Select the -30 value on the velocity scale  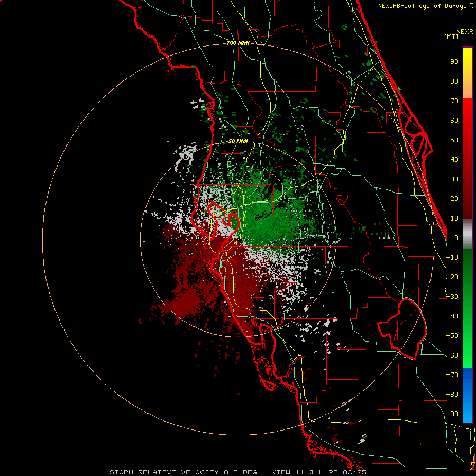tap(452, 297)
